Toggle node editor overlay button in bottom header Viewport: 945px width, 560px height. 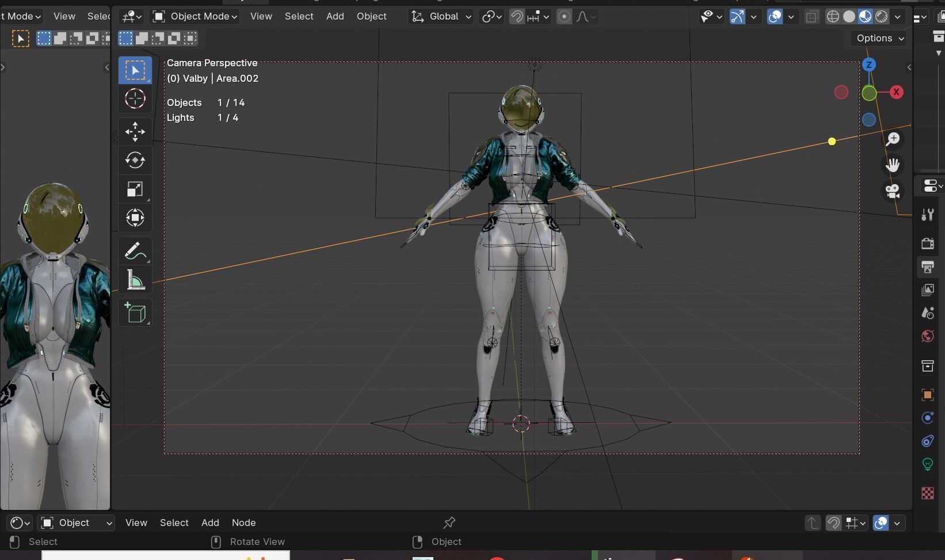point(881,523)
